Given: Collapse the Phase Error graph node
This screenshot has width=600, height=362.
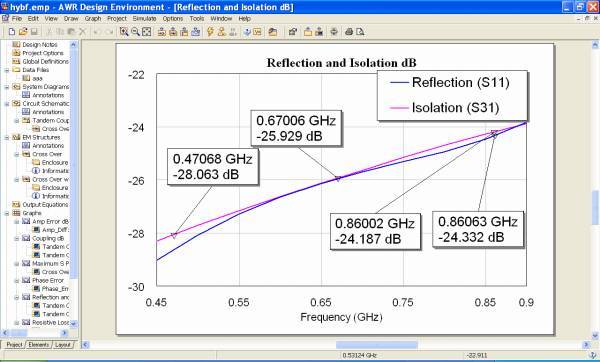Looking at the screenshot, I should [x=17, y=280].
